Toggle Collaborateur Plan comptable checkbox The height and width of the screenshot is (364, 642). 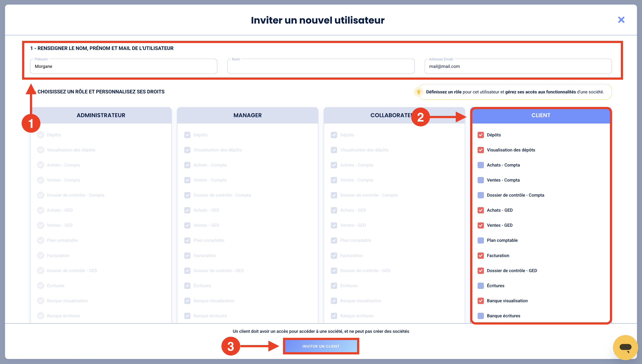pos(334,240)
